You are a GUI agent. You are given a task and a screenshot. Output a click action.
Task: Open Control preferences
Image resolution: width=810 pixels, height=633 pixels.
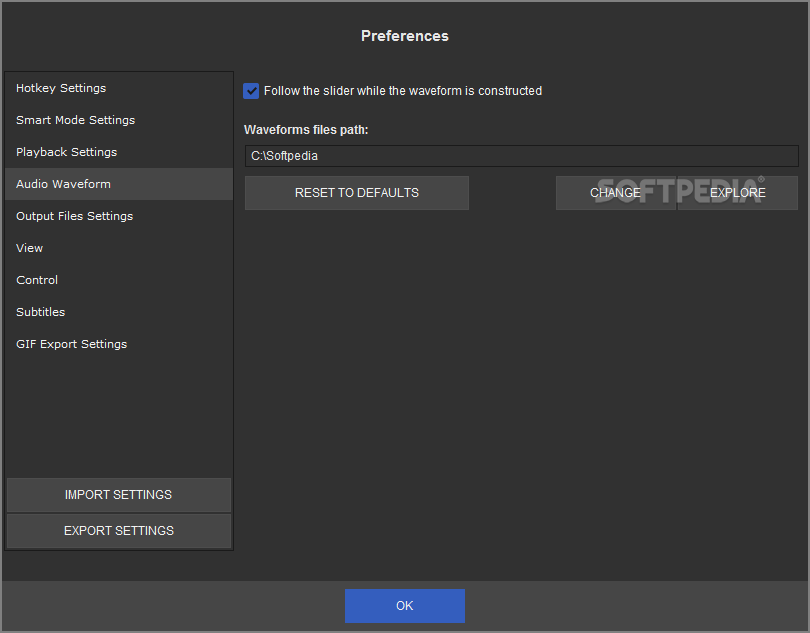119,280
